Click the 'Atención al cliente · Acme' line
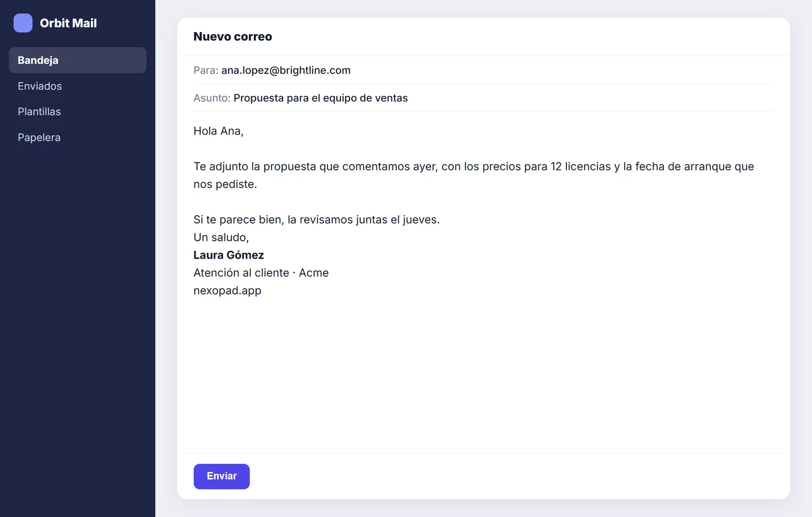This screenshot has width=812, height=517. pyautogui.click(x=261, y=273)
